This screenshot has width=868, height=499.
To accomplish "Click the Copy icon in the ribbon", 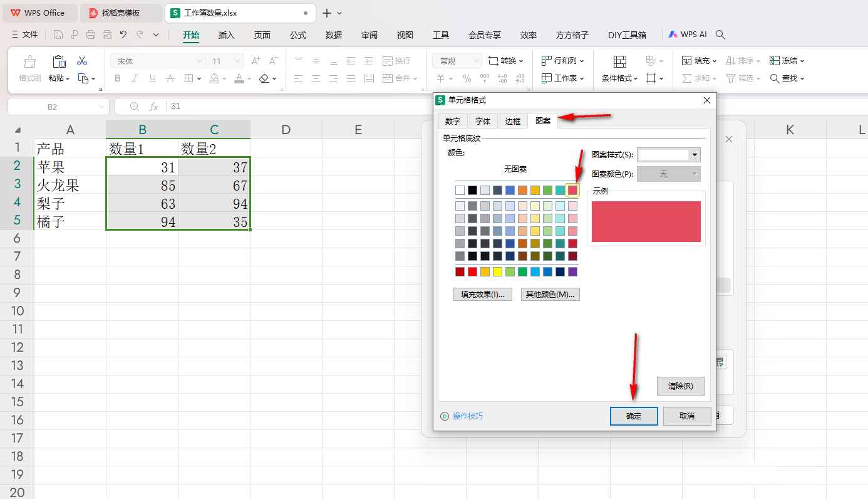I will (x=83, y=78).
